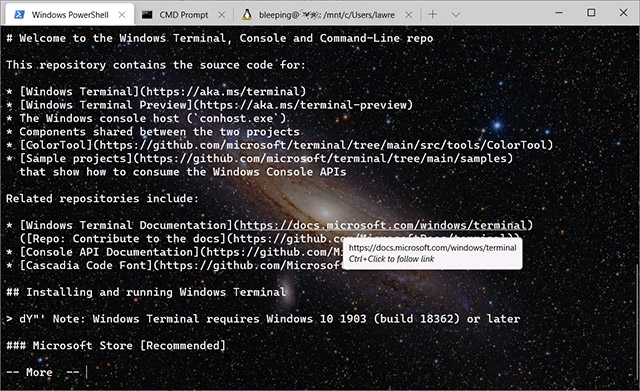Click the Windows console host conhost.exe line
Viewport: 640px width, 391px height.
(147, 118)
